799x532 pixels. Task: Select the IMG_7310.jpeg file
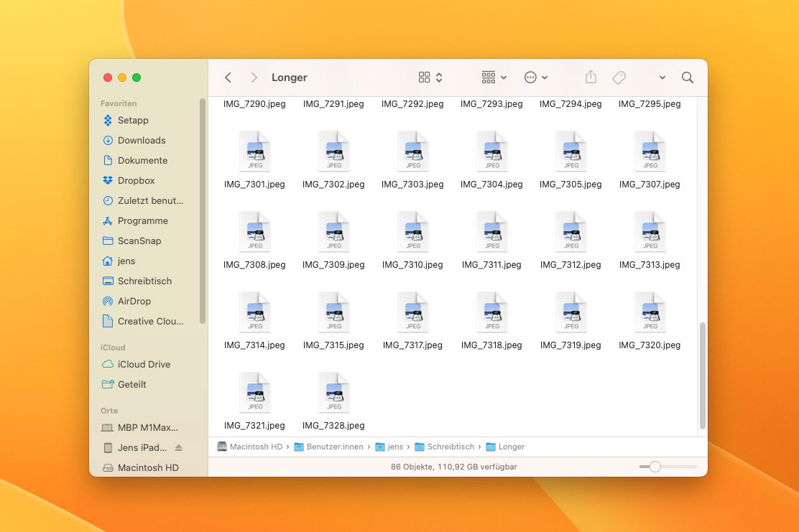pos(413,233)
